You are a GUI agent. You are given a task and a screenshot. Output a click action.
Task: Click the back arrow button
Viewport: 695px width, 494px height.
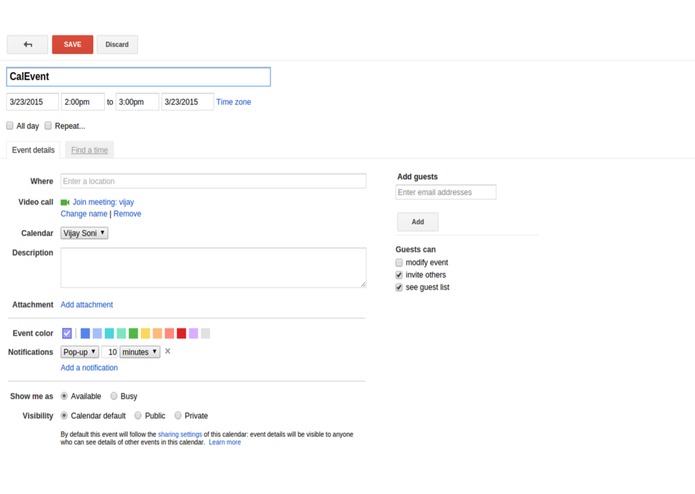coord(27,44)
